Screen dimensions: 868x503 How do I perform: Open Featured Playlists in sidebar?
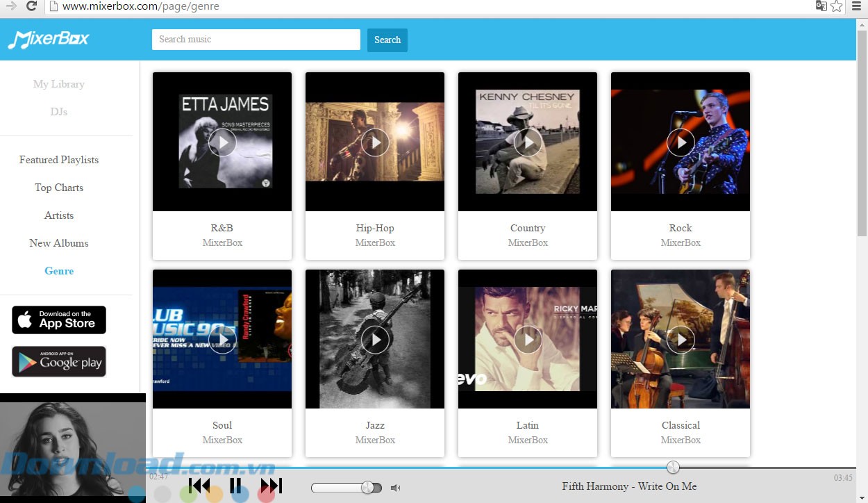59,160
